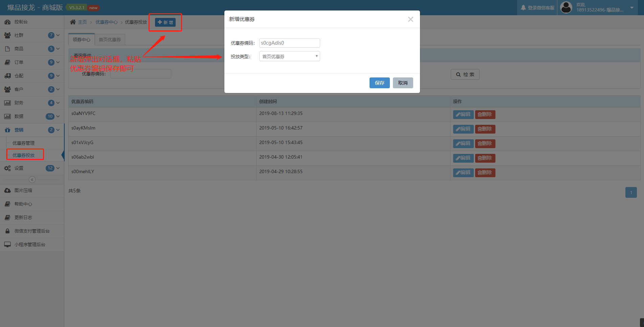The image size is (644, 327).
Task: Click the 帮助中心 book icon
Action: [7, 204]
